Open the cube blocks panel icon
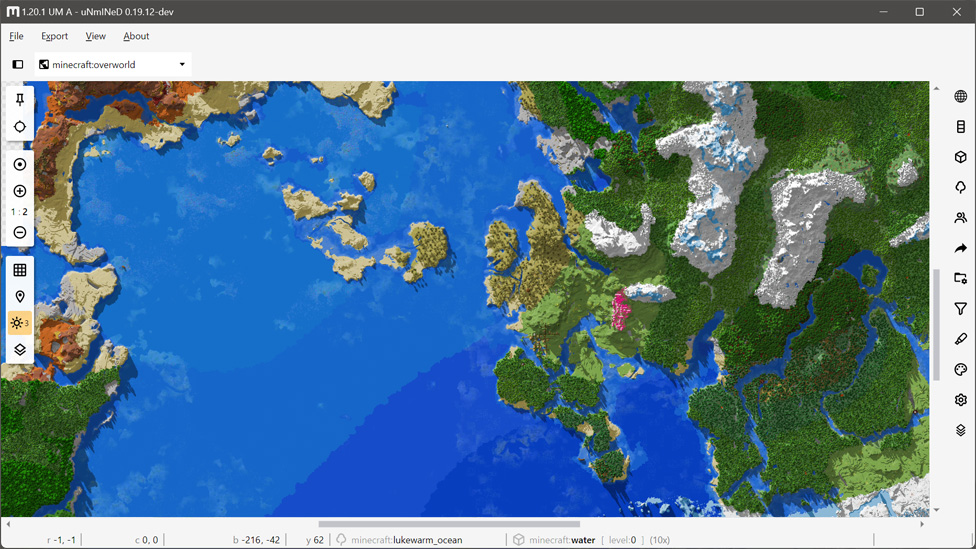Image resolution: width=976 pixels, height=549 pixels. pos(960,157)
